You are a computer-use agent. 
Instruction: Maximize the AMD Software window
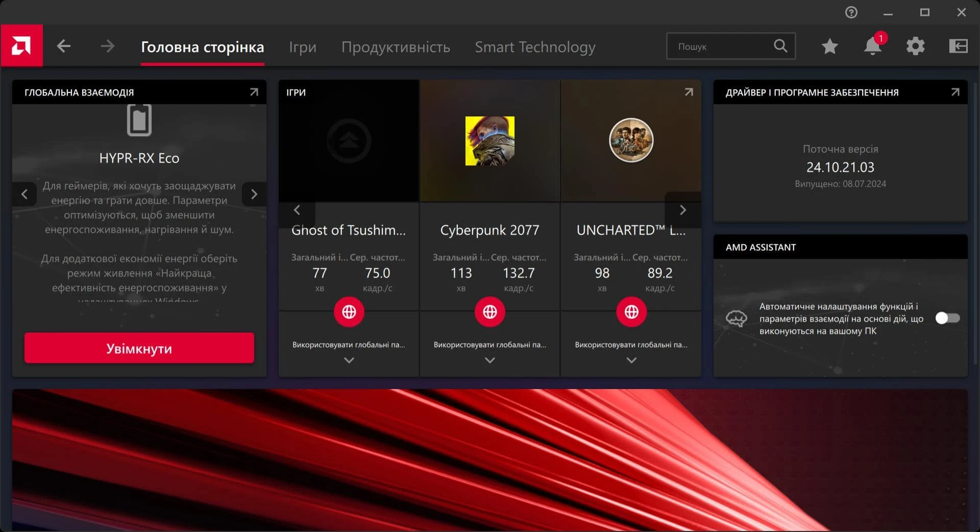click(925, 12)
